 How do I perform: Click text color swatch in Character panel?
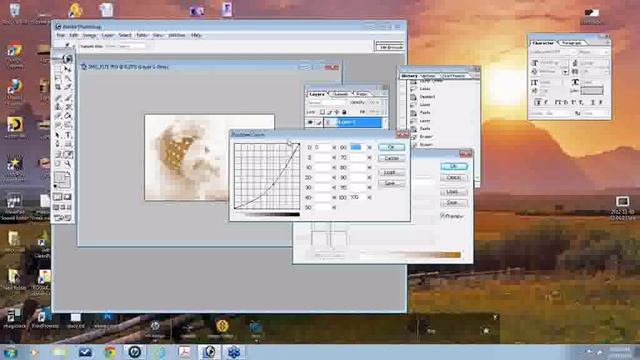tap(592, 91)
